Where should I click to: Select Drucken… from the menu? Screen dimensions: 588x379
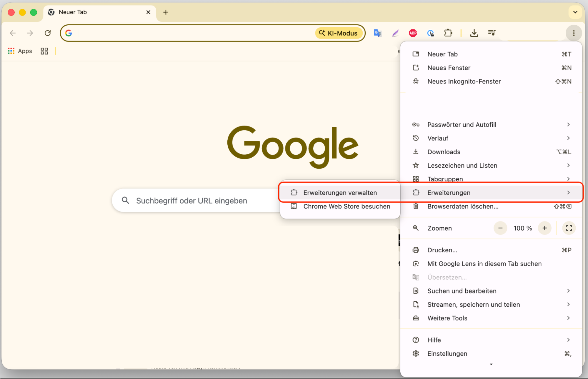pyautogui.click(x=491, y=250)
